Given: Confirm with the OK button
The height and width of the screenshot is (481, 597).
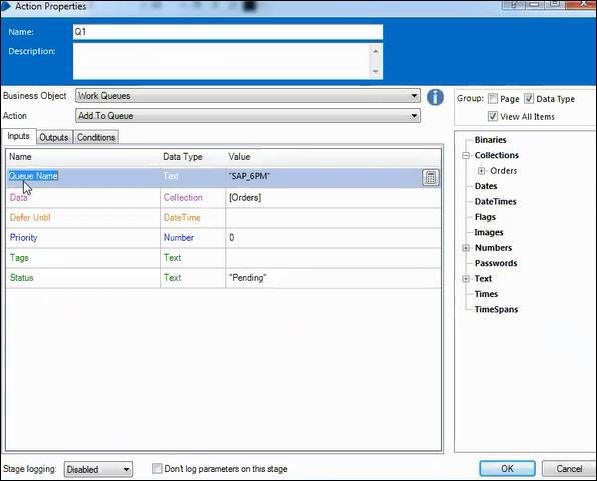Looking at the screenshot, I should [507, 468].
